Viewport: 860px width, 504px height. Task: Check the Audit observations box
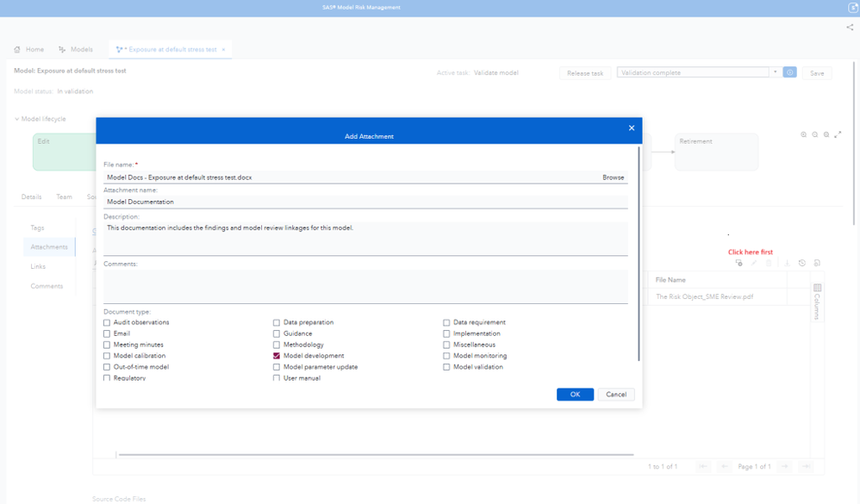(107, 322)
